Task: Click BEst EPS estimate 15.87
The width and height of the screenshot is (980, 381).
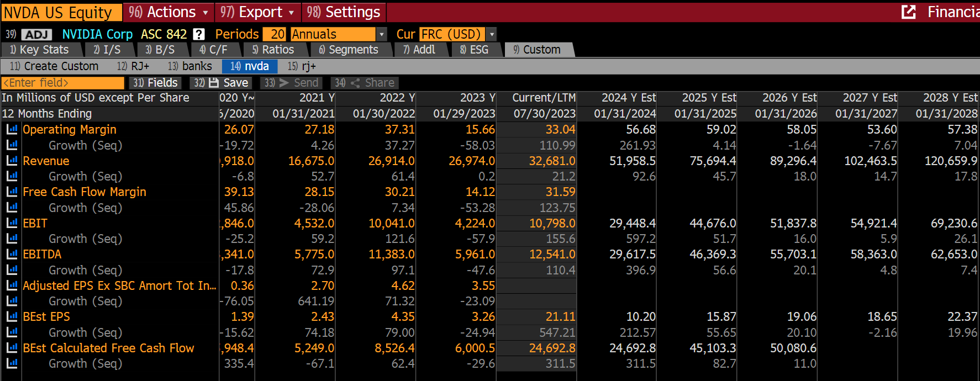Action: point(721,316)
